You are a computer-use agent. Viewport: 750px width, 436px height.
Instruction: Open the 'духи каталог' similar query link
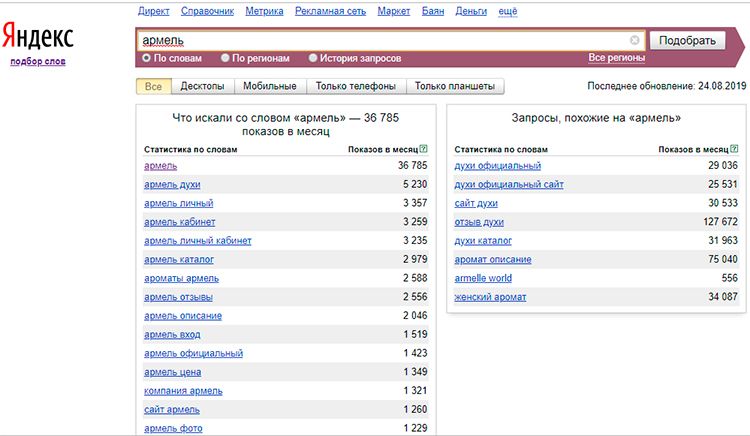coord(483,240)
